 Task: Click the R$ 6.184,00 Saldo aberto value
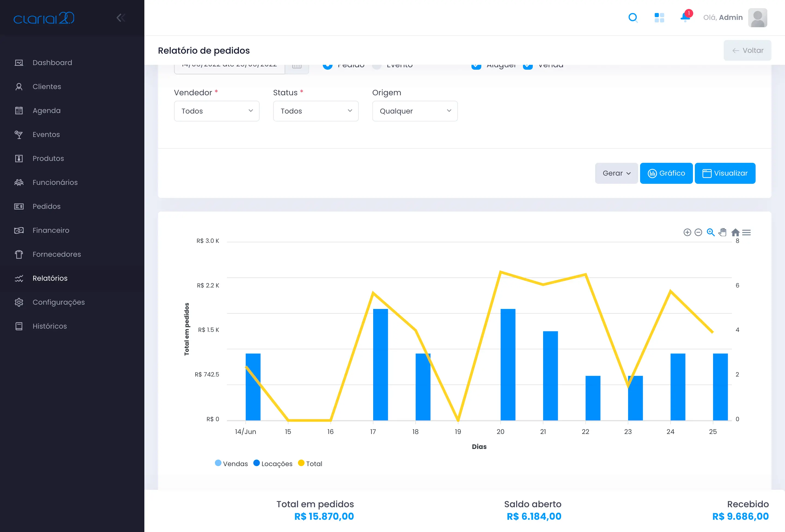click(534, 516)
